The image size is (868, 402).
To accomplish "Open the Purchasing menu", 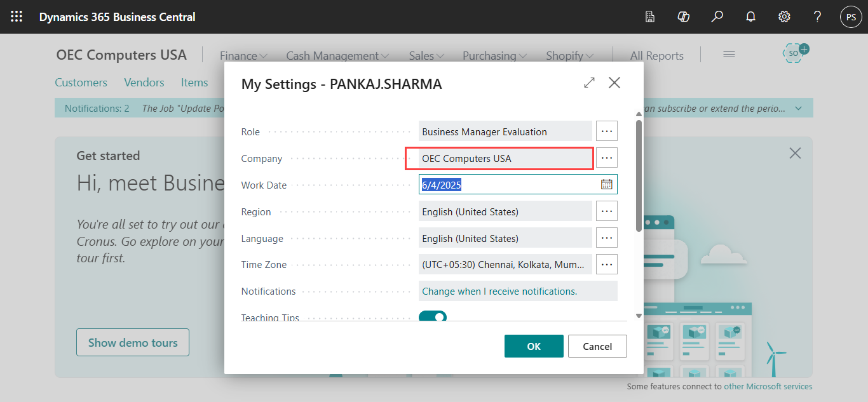I will pos(494,56).
